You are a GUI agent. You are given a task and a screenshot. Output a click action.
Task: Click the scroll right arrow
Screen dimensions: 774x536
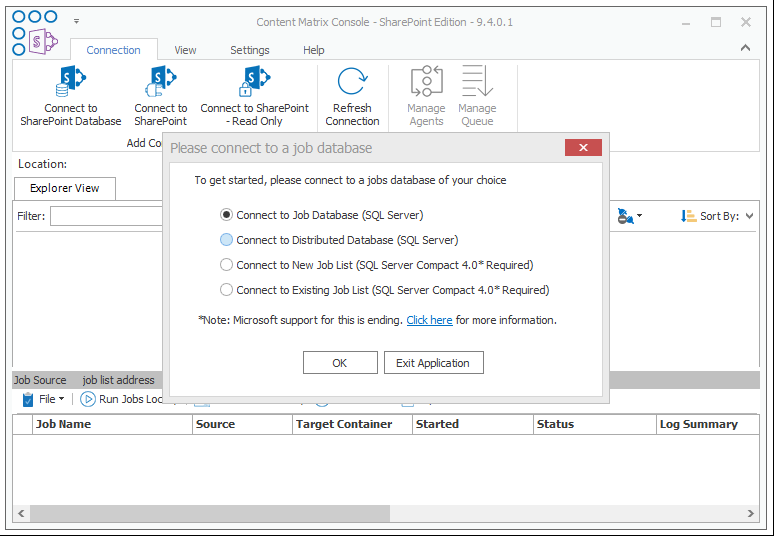(x=750, y=513)
